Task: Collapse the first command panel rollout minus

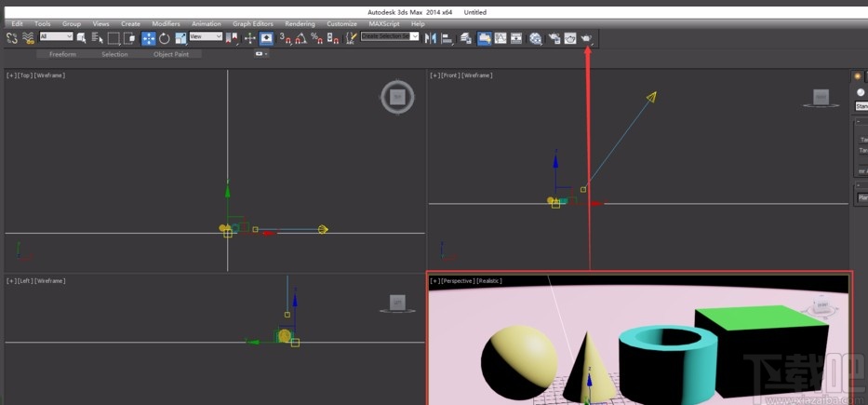Action: point(859,121)
